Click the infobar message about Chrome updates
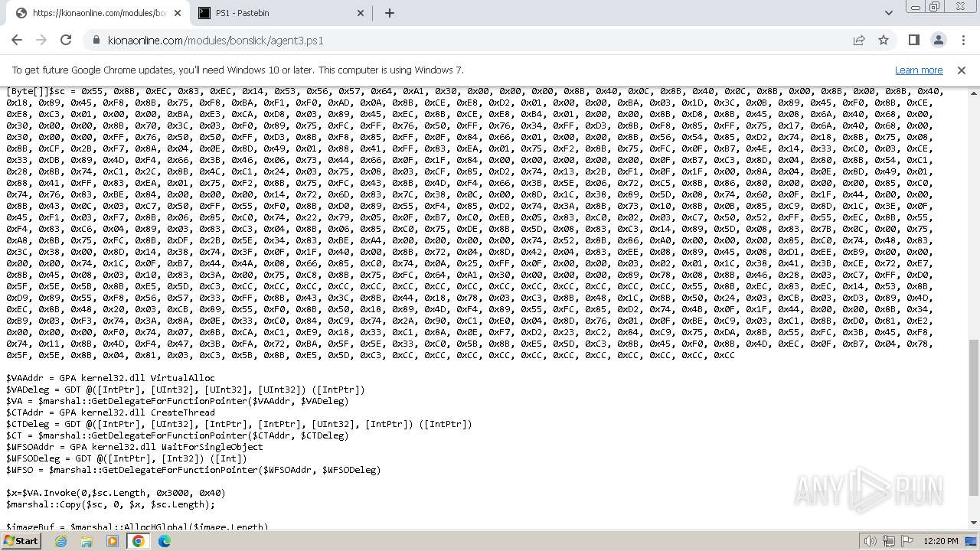This screenshot has width=980, height=551. tap(238, 70)
